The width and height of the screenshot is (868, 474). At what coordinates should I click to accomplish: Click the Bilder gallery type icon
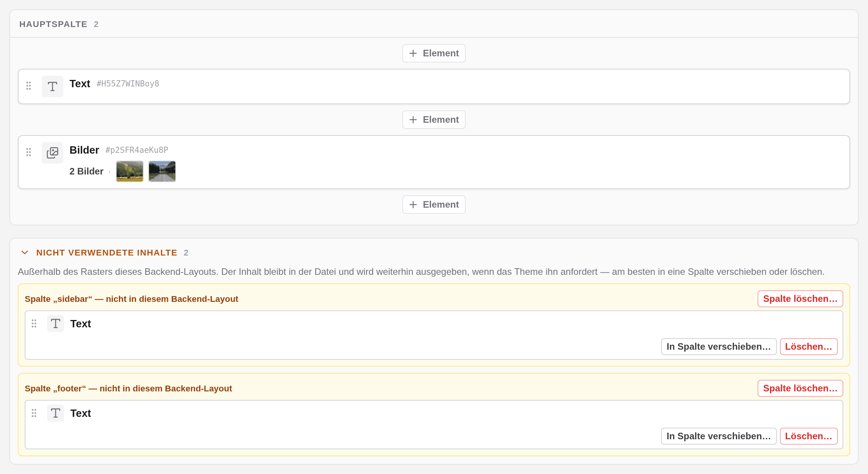click(53, 153)
